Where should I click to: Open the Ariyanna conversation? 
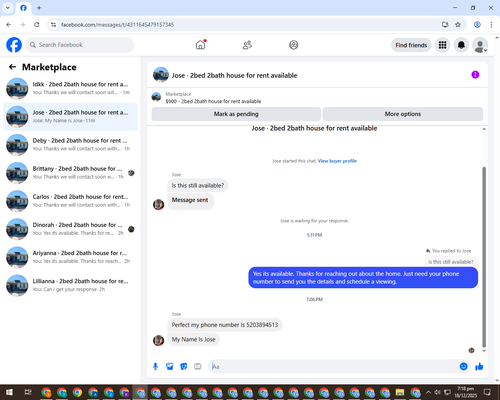pyautogui.click(x=70, y=257)
